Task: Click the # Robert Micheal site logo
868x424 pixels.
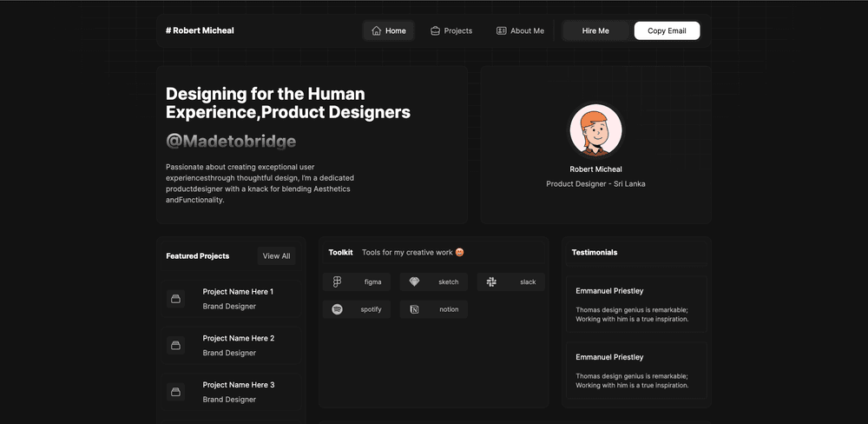Action: click(200, 30)
